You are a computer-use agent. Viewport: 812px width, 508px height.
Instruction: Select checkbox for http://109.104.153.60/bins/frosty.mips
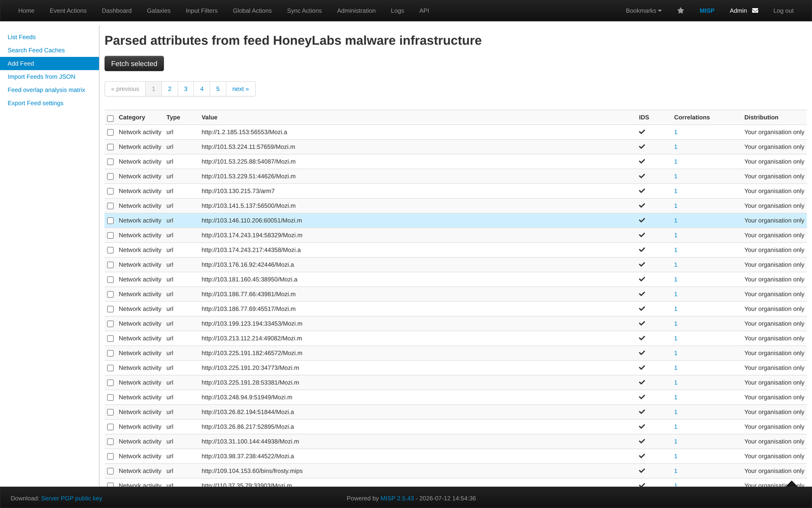point(110,471)
